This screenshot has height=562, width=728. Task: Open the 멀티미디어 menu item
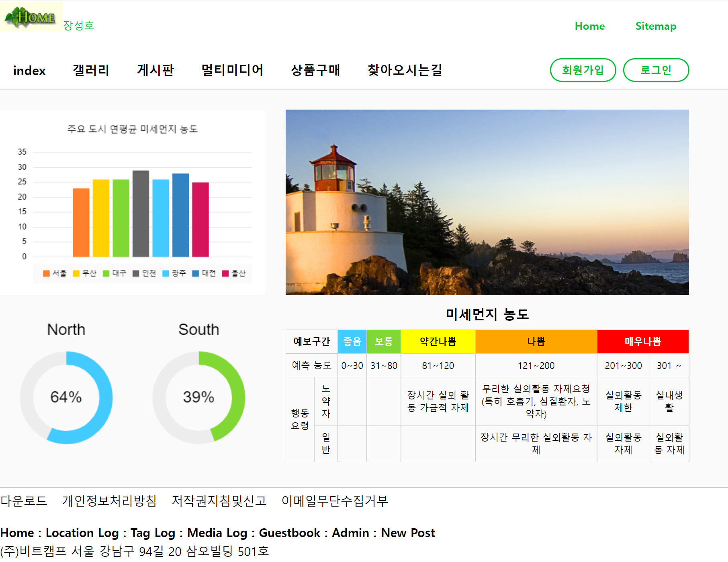(233, 70)
